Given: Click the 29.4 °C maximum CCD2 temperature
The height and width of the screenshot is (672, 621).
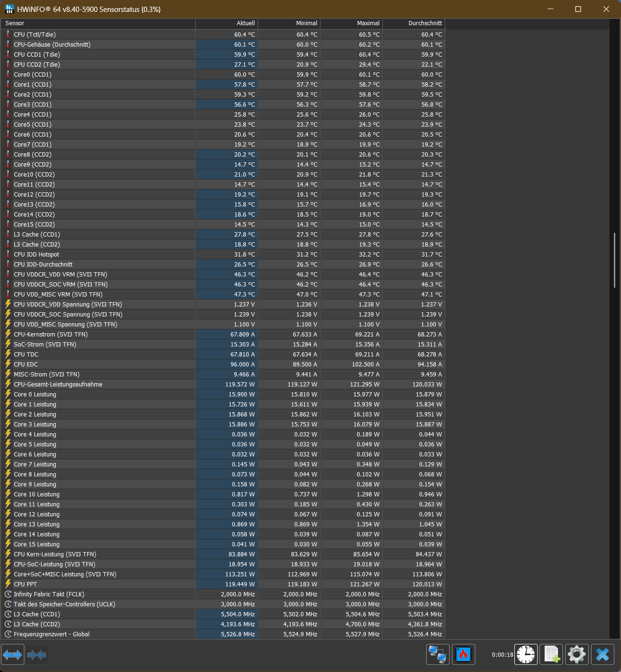Looking at the screenshot, I should 370,65.
